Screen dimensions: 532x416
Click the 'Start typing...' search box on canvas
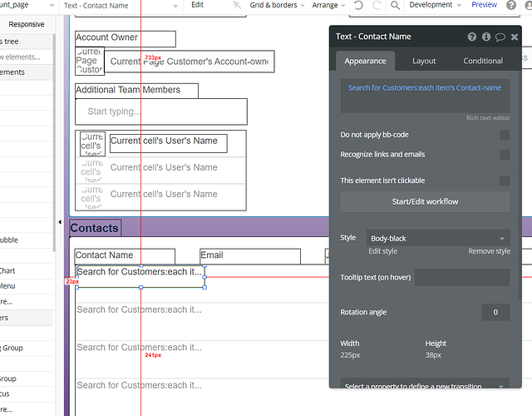(x=161, y=111)
